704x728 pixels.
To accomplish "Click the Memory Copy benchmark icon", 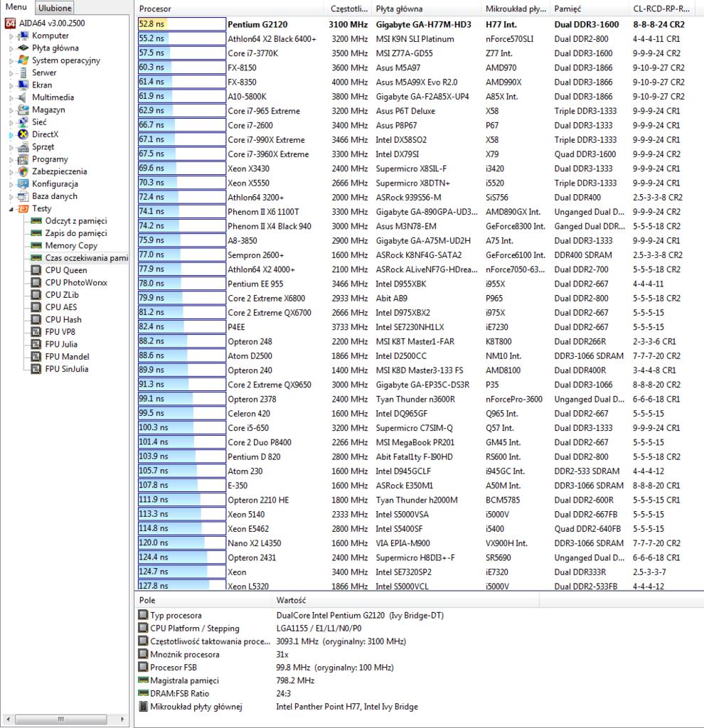I will 36,245.
